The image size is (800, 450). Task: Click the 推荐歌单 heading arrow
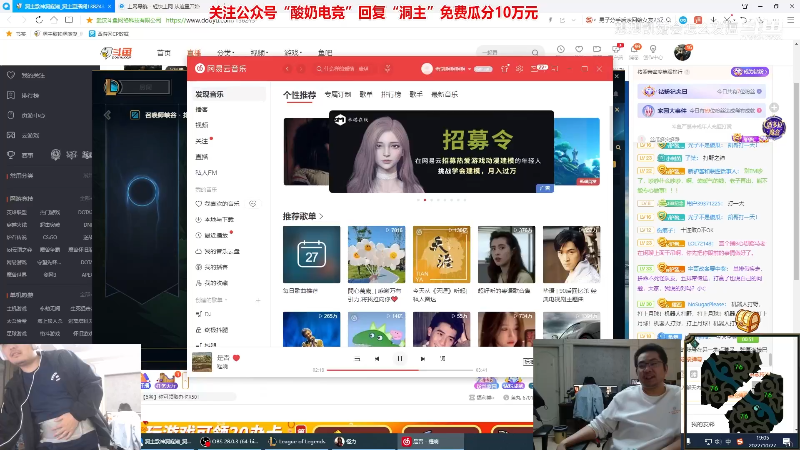(321, 216)
